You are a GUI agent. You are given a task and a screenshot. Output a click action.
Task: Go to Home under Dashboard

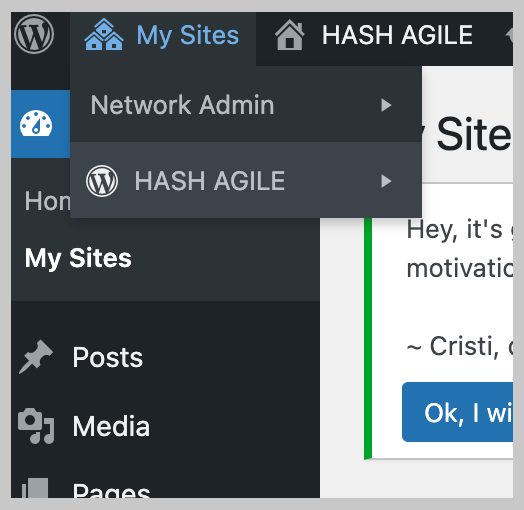coord(47,201)
